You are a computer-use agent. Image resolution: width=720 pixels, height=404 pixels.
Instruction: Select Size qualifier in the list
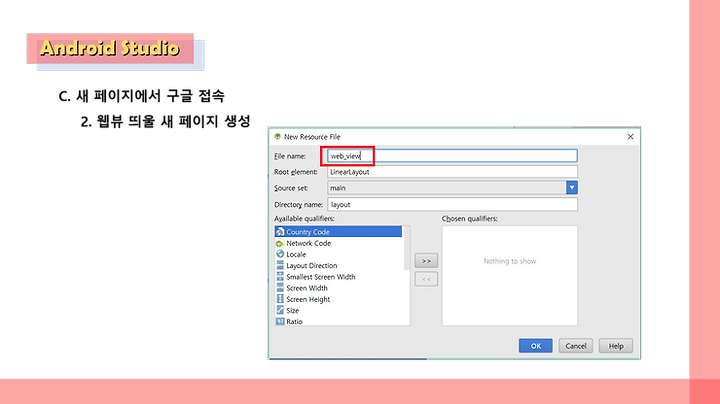tap(338, 310)
